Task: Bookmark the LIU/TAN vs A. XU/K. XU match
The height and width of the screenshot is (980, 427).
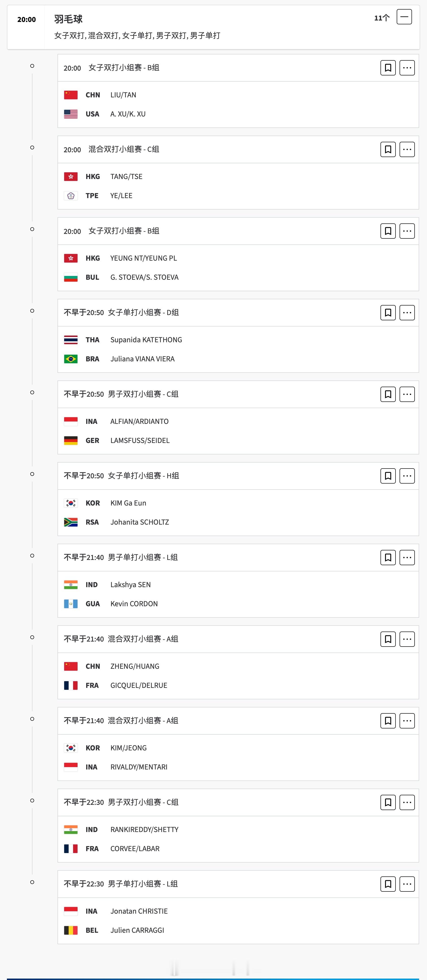Action: pyautogui.click(x=388, y=68)
